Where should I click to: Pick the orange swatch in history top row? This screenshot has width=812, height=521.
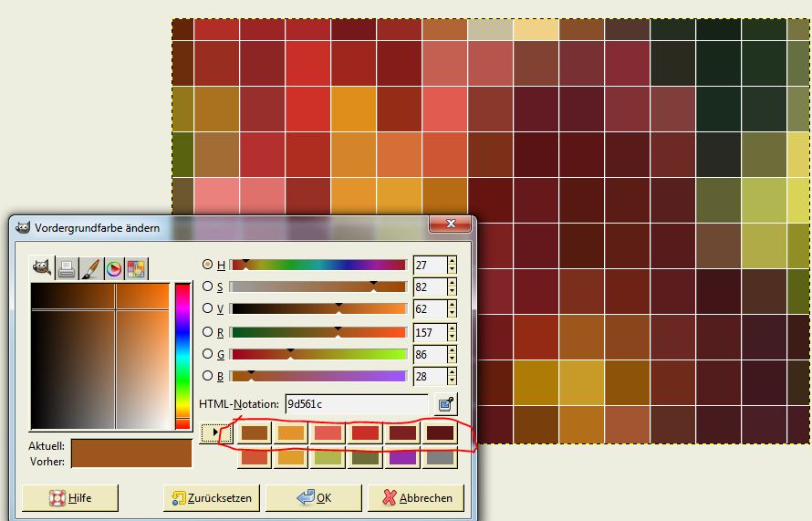(x=291, y=432)
